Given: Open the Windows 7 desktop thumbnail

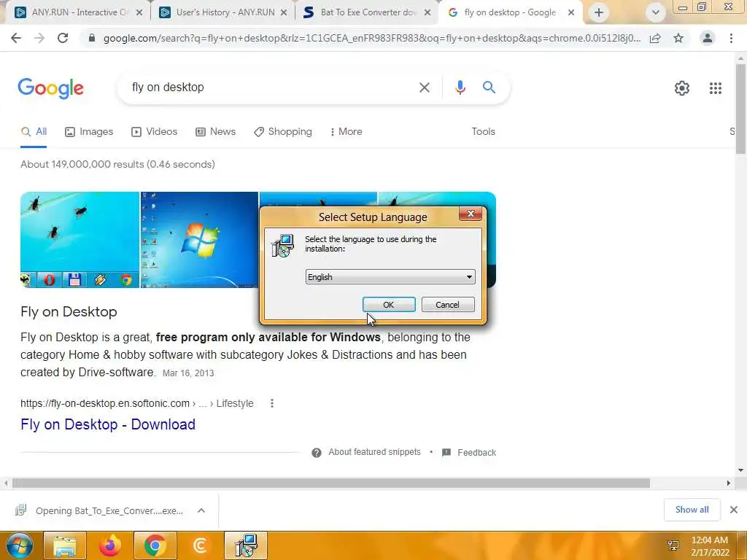Looking at the screenshot, I should pos(200,239).
